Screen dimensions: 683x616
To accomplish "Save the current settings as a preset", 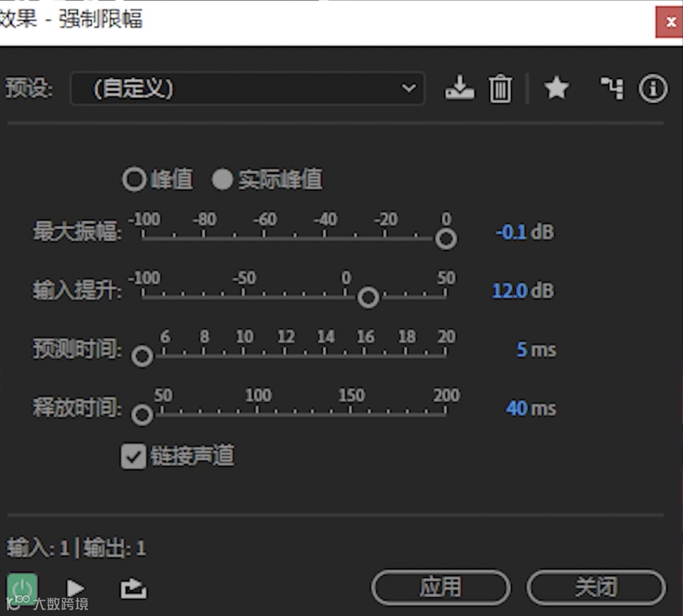I will [x=460, y=89].
